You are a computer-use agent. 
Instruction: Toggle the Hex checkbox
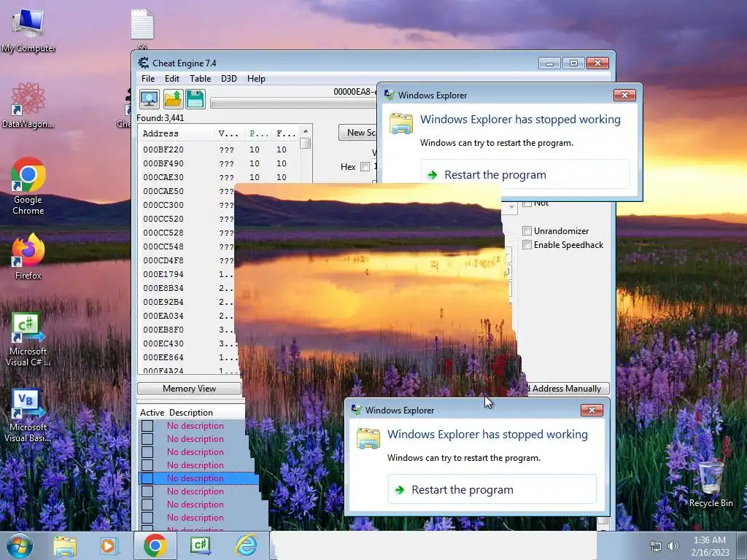click(365, 167)
